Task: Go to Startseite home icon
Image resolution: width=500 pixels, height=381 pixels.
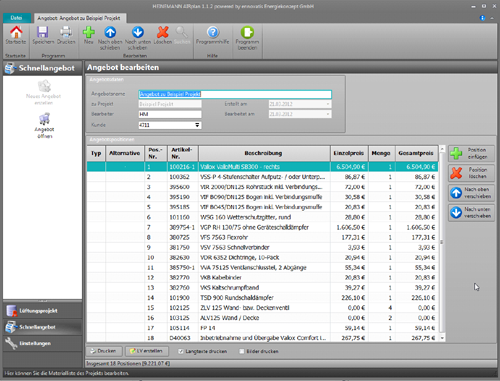Action: point(16,35)
